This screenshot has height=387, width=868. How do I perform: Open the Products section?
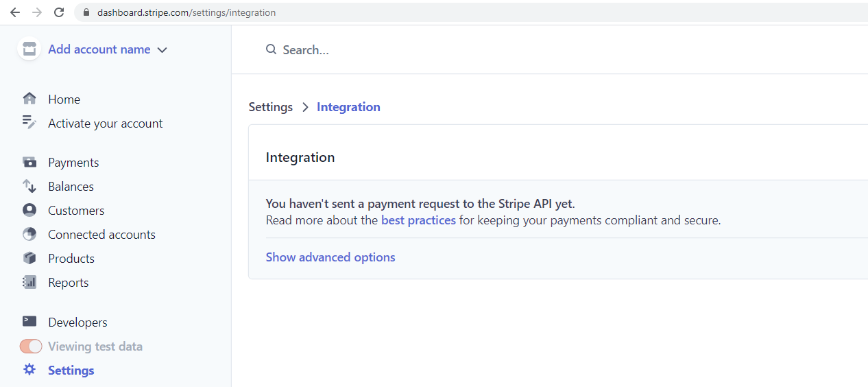pos(71,259)
